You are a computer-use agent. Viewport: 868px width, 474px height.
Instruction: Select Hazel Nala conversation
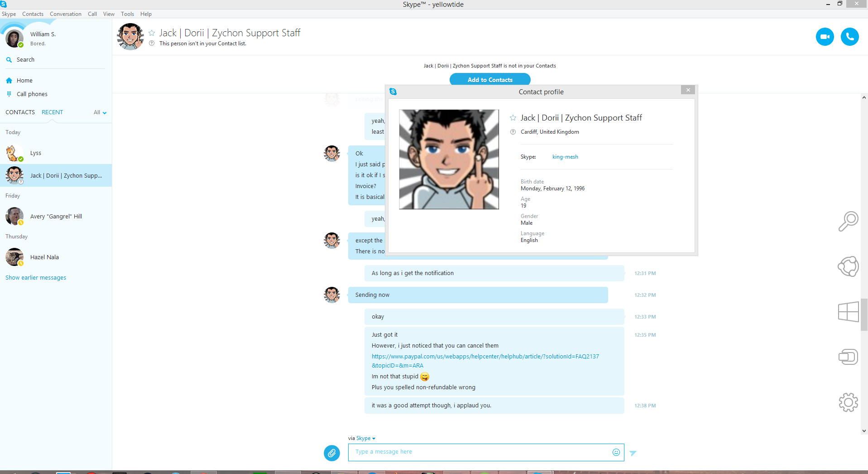pyautogui.click(x=56, y=257)
